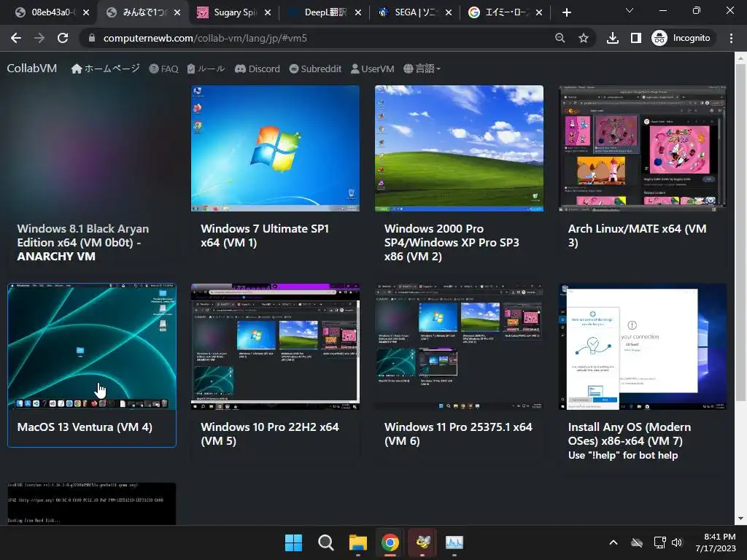Screen dimensions: 747x560
Task: Open the Install Any OS VM 7 thumbnail
Action: pyautogui.click(x=643, y=346)
